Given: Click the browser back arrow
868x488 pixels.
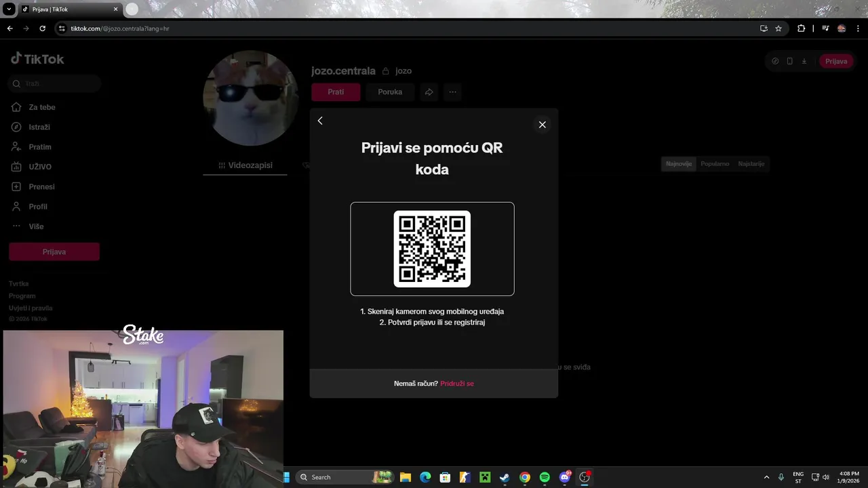Looking at the screenshot, I should (x=9, y=28).
